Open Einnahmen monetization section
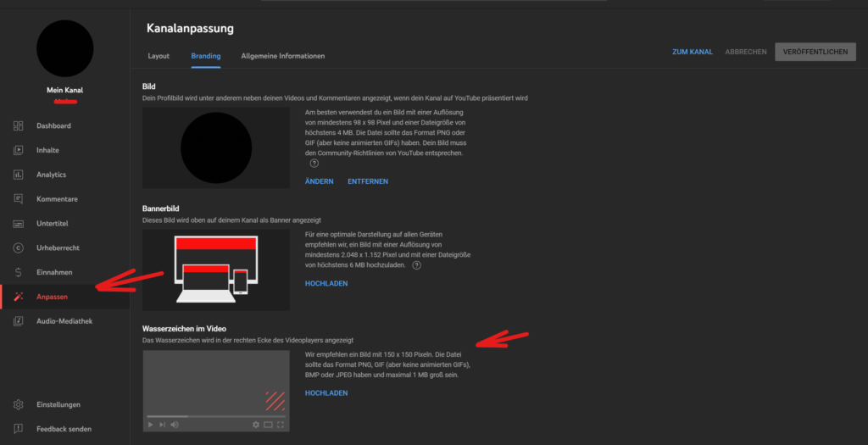Image resolution: width=868 pixels, height=445 pixels. [53, 272]
